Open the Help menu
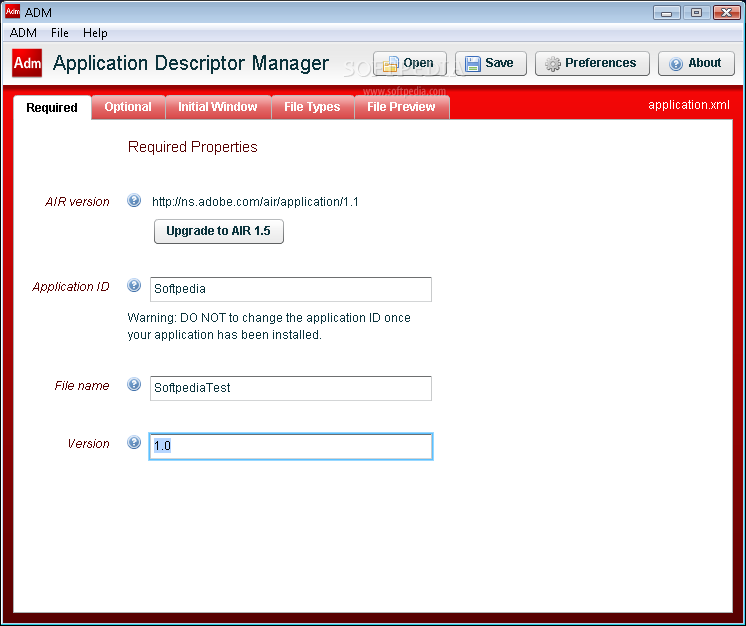Viewport: 746px width, 626px height. coord(95,33)
